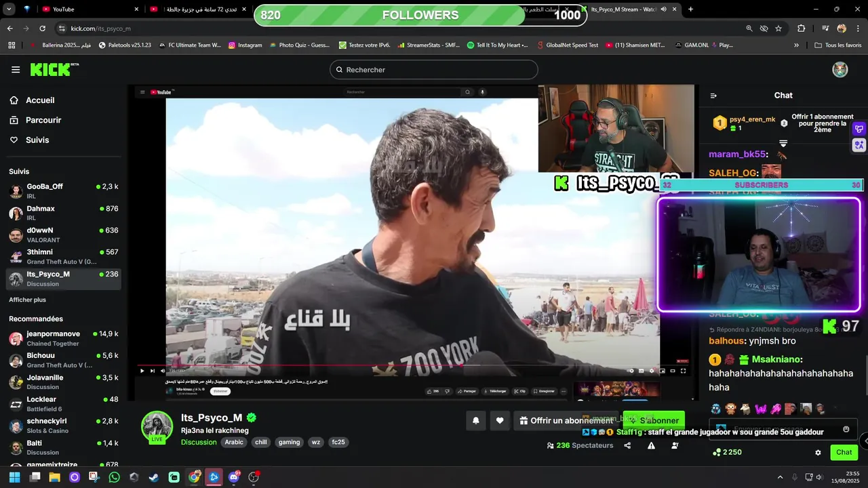This screenshot has height=488, width=868.
Task: Expand pinned chat message arrow
Action: click(783, 143)
